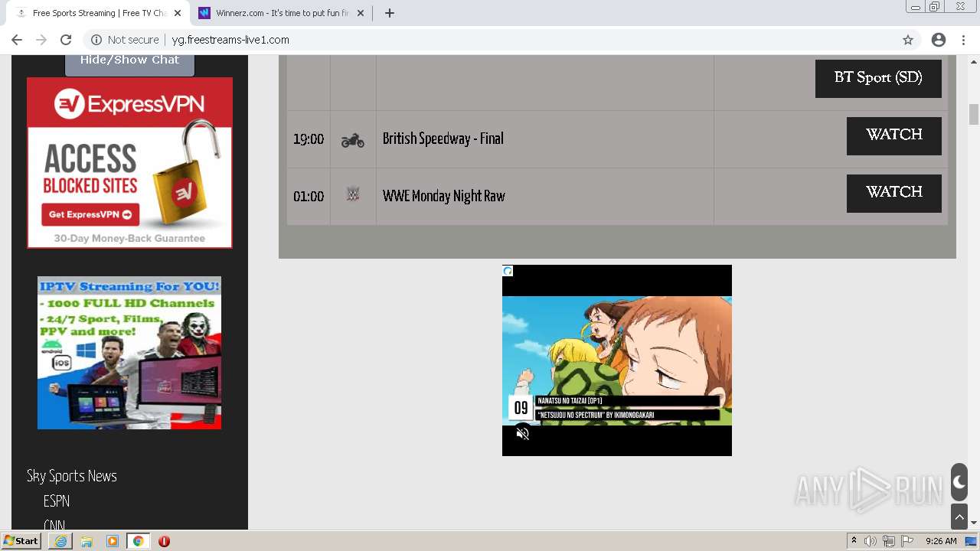
Task: Open File Explorer from taskbar
Action: (x=87, y=541)
